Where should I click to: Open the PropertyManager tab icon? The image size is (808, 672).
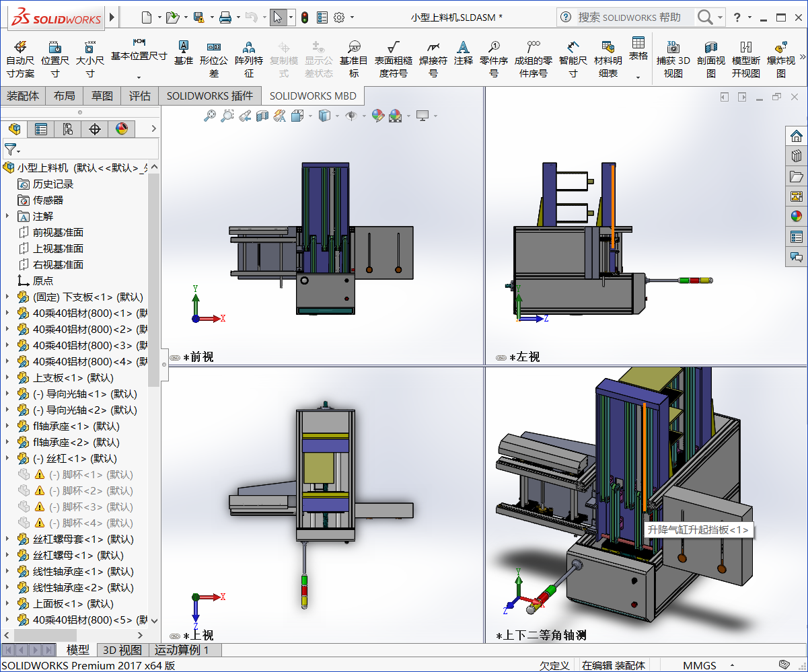click(x=41, y=128)
